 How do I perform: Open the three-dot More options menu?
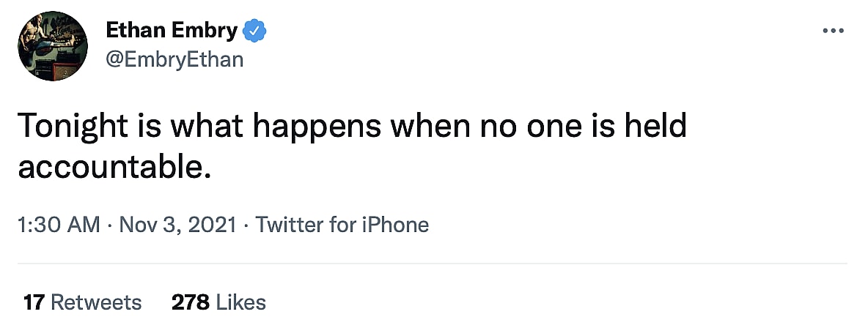point(834,31)
